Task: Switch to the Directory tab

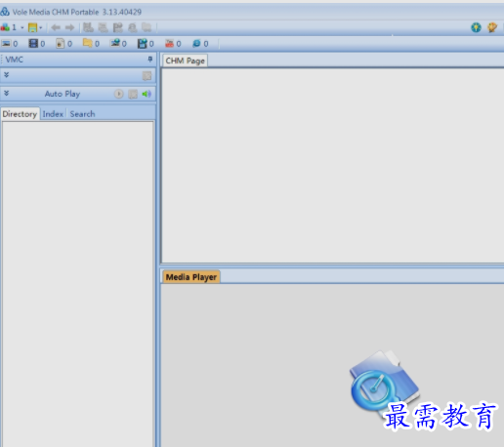Action: tap(20, 114)
